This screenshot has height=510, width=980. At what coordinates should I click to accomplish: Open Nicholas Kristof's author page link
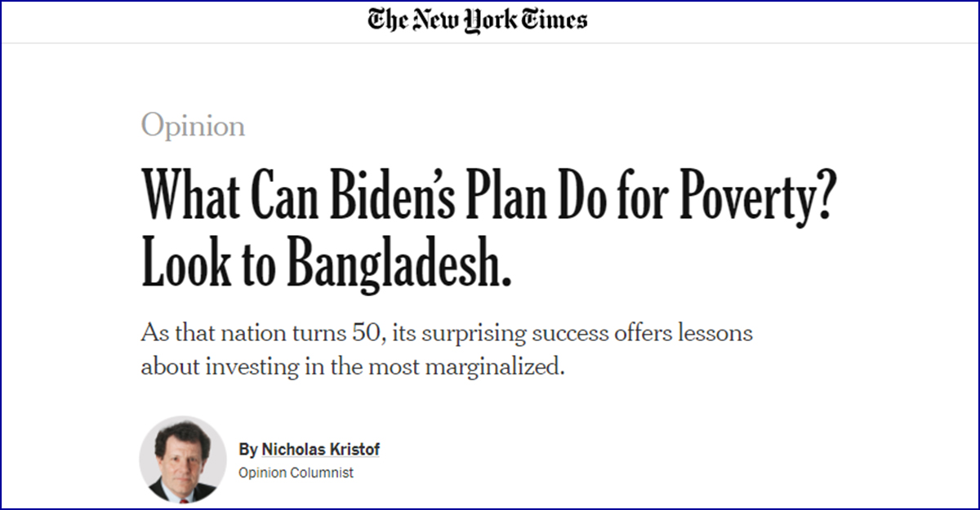(320, 450)
